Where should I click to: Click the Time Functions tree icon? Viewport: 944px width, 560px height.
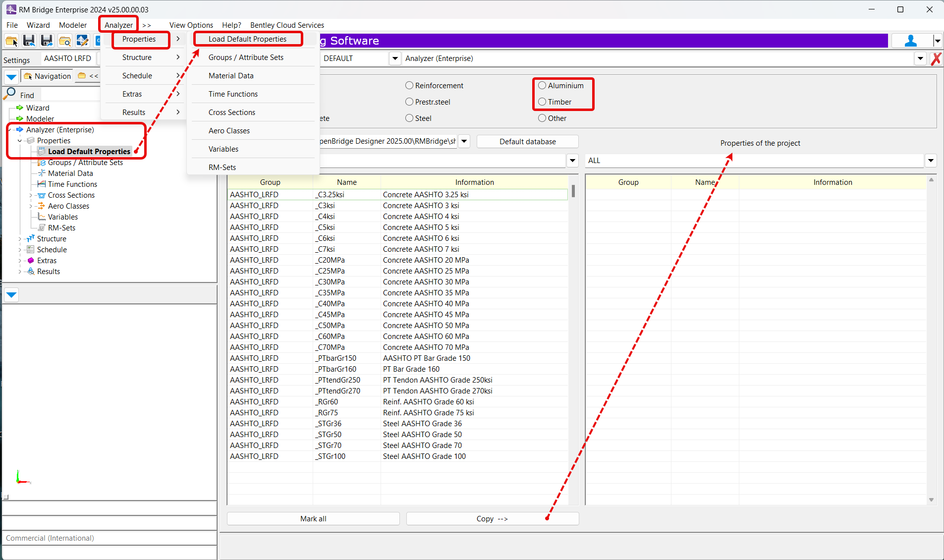click(42, 184)
